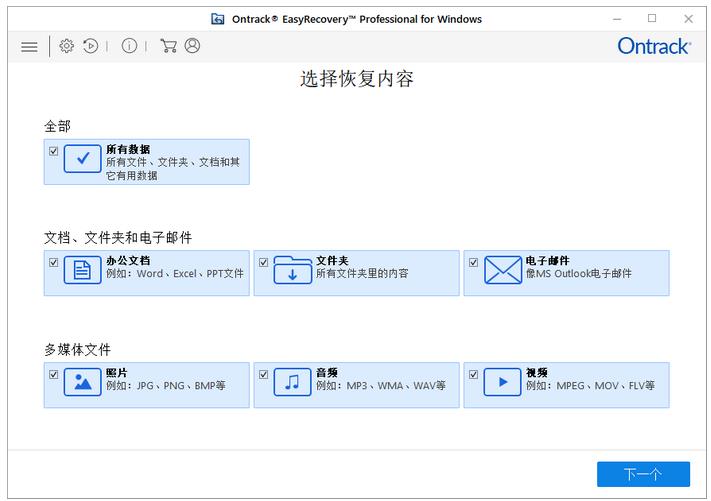Disable the 电子邮件 checkbox
Viewport: 711px width, 501px height.
pos(474,262)
